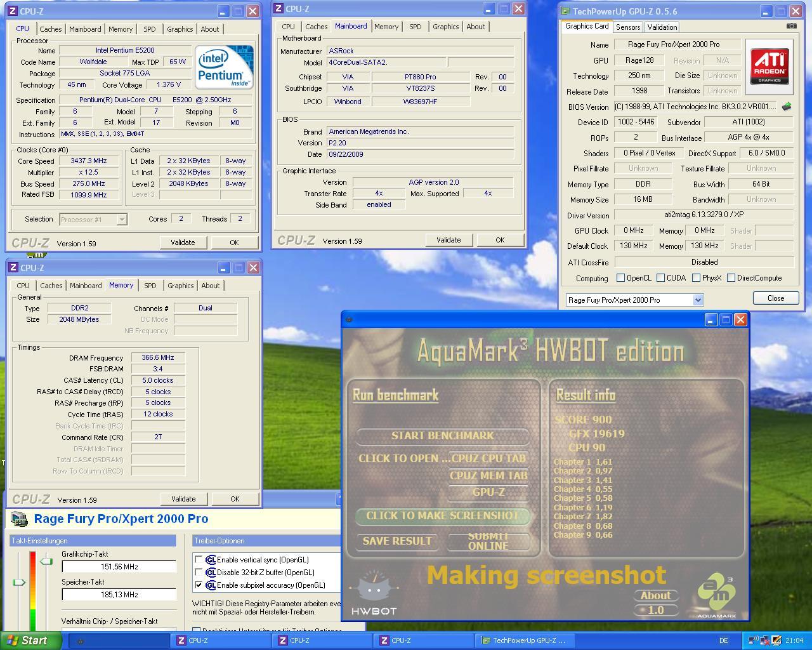Enable vertical sync (OpenGL) checkbox
The image size is (812, 650).
click(199, 560)
